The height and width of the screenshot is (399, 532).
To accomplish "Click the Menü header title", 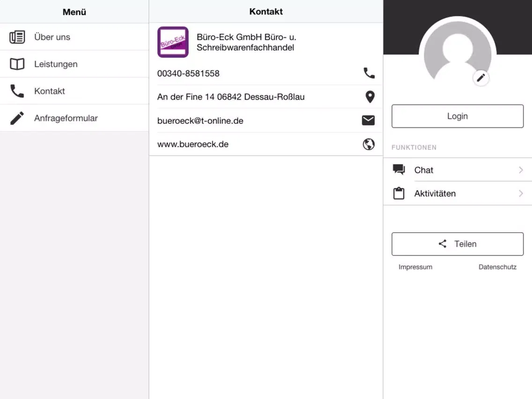I will [x=74, y=12].
